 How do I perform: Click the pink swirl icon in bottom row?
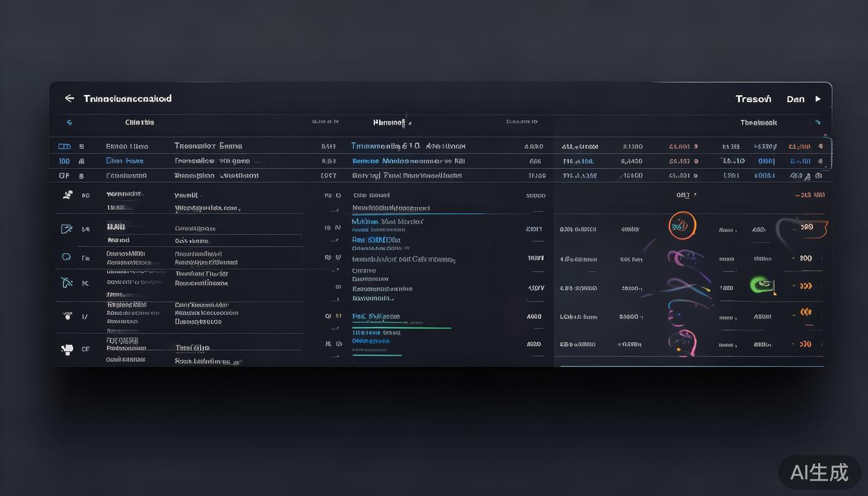point(683,342)
